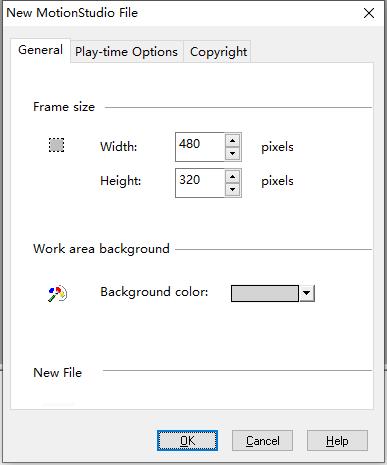This screenshot has width=387, height=465.
Task: Open the Background color dropdown arrow
Action: coord(307,293)
